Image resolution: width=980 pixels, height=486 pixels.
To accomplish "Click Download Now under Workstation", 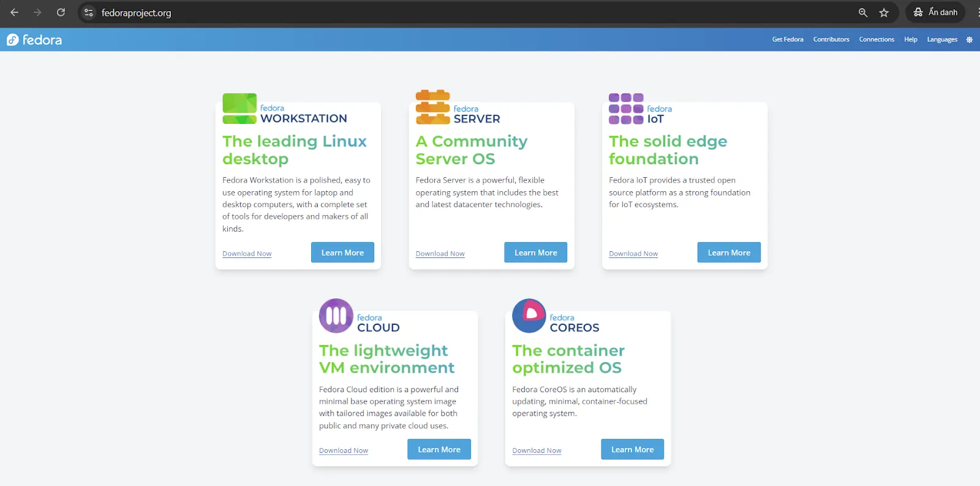I will [247, 254].
